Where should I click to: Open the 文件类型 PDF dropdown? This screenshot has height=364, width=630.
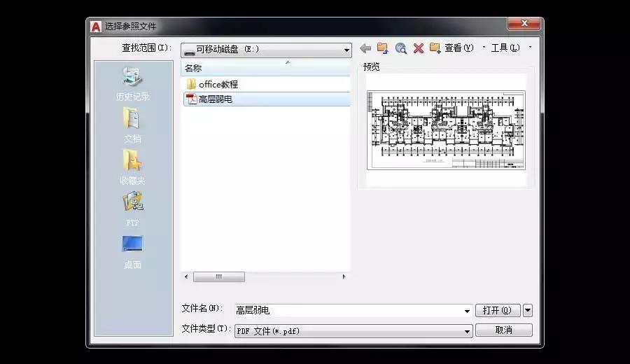coord(353,331)
